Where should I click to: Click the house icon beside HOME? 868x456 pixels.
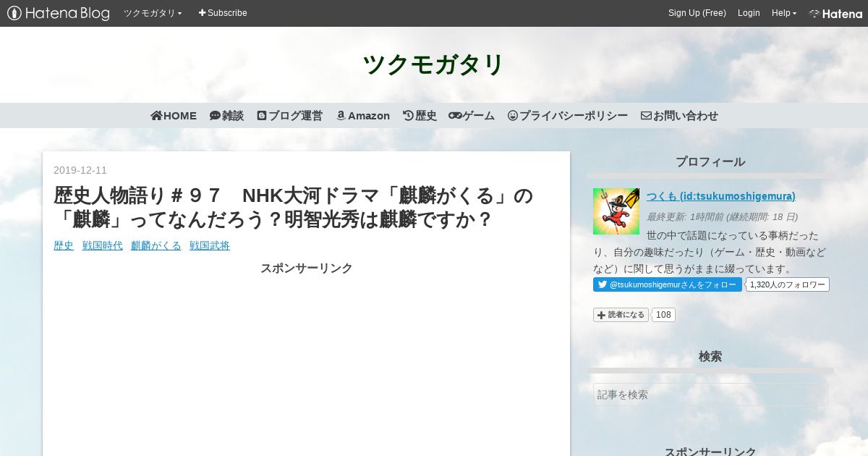click(156, 116)
